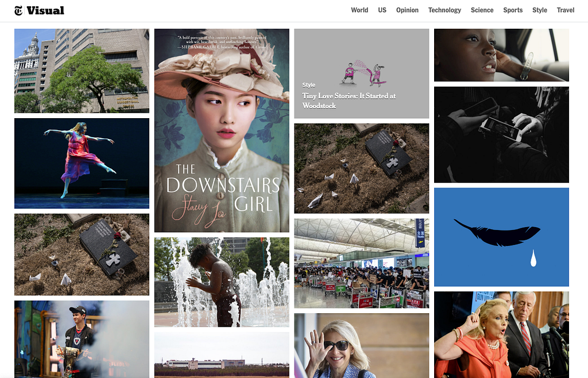Open the Metropolitan Correctional Center building photo
The image size is (588, 378).
[82, 71]
